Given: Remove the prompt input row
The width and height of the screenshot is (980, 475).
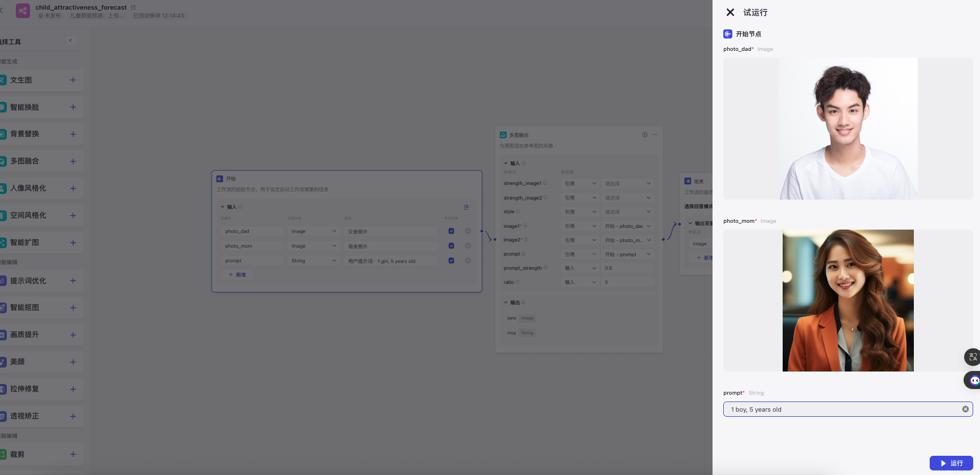Looking at the screenshot, I should [x=468, y=261].
